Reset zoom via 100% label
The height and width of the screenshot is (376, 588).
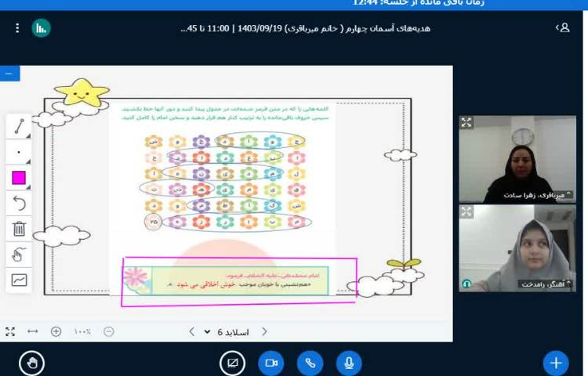(82, 331)
